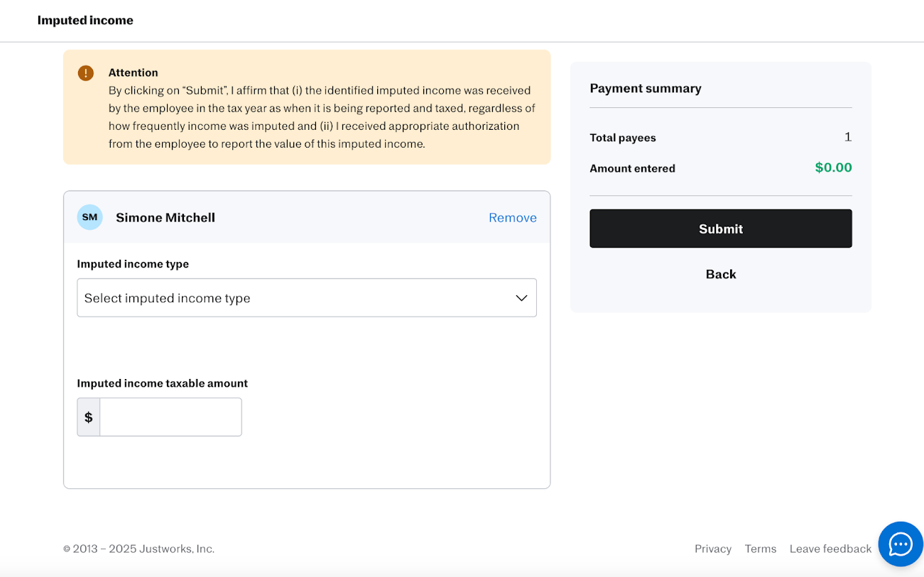The image size is (924, 577).
Task: Click the Payment summary heading
Action: tap(645, 89)
